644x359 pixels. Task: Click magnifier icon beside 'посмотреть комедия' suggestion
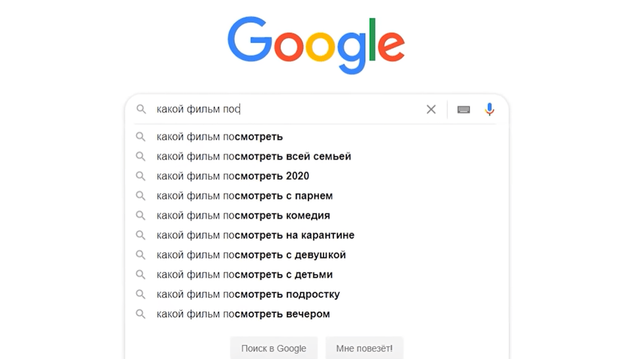click(141, 215)
